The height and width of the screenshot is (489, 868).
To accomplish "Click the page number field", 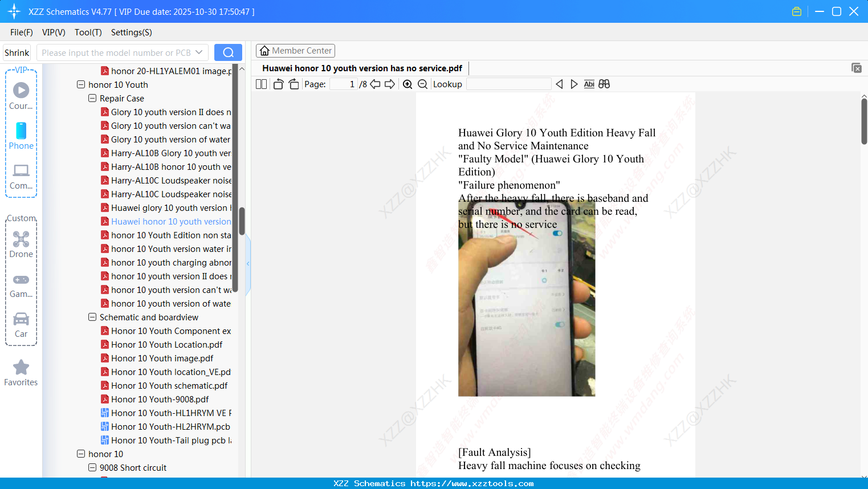I will point(343,84).
